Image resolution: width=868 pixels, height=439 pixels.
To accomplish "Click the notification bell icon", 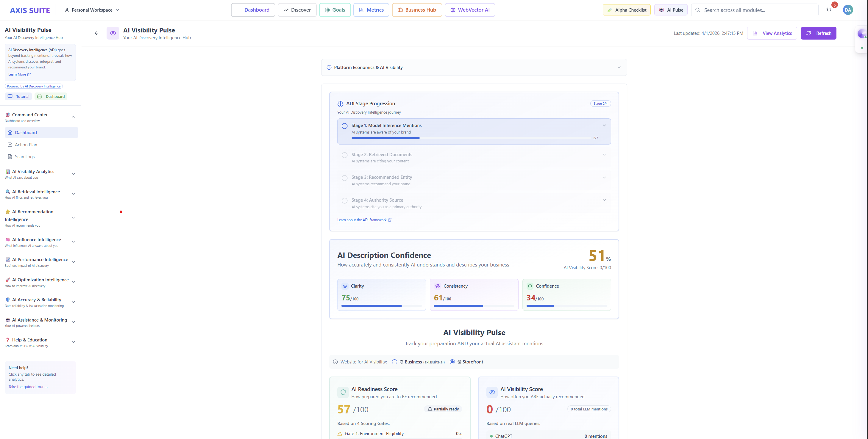I will [829, 10].
